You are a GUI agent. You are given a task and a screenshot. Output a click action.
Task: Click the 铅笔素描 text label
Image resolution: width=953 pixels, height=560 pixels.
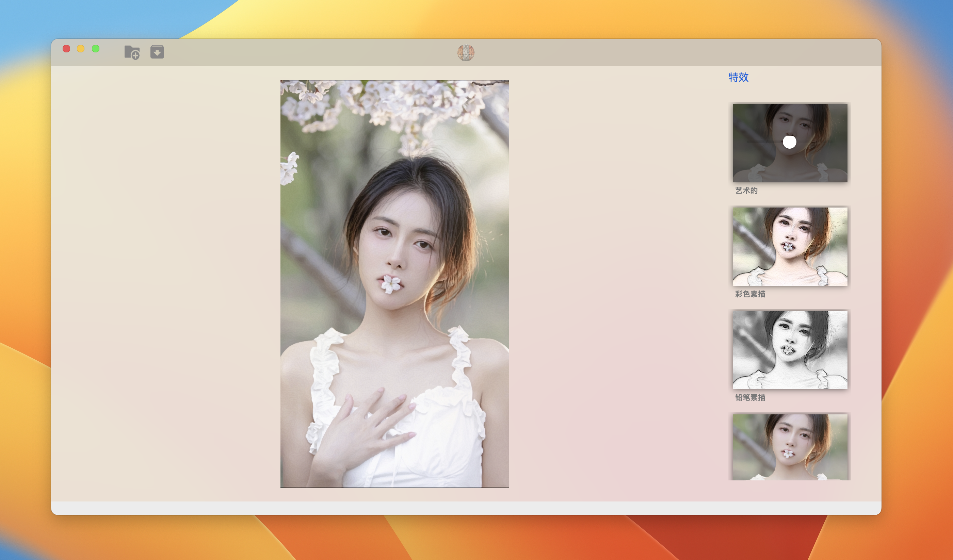(x=749, y=397)
